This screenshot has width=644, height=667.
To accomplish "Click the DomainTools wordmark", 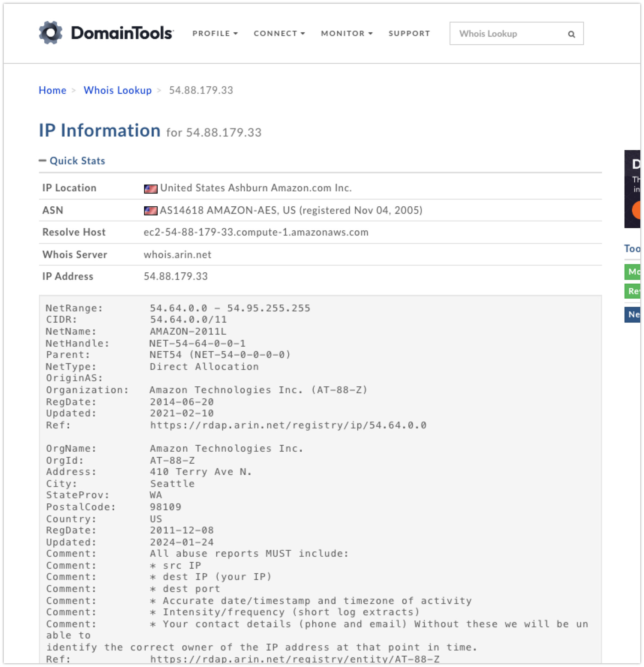I will coord(122,33).
